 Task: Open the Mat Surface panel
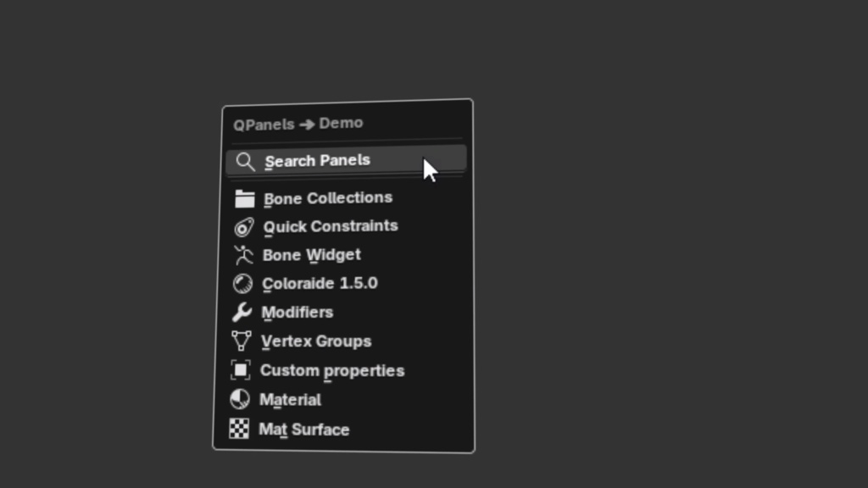click(x=304, y=430)
